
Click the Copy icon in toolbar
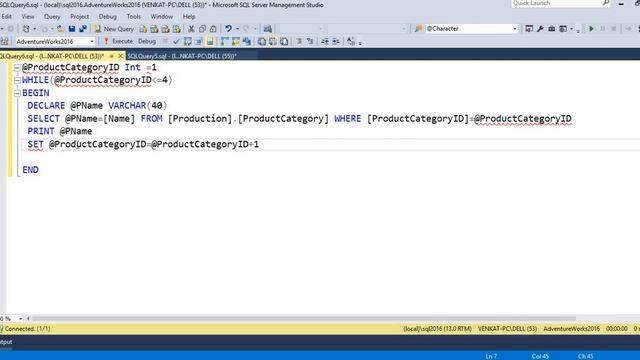pos(202,29)
